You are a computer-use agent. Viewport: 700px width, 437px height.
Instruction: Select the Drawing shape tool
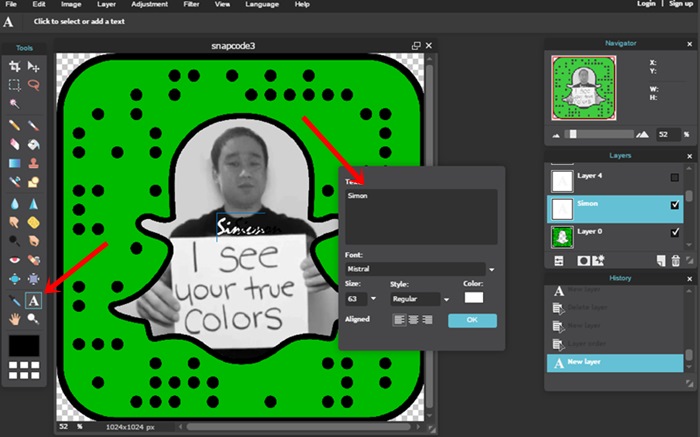point(33,182)
